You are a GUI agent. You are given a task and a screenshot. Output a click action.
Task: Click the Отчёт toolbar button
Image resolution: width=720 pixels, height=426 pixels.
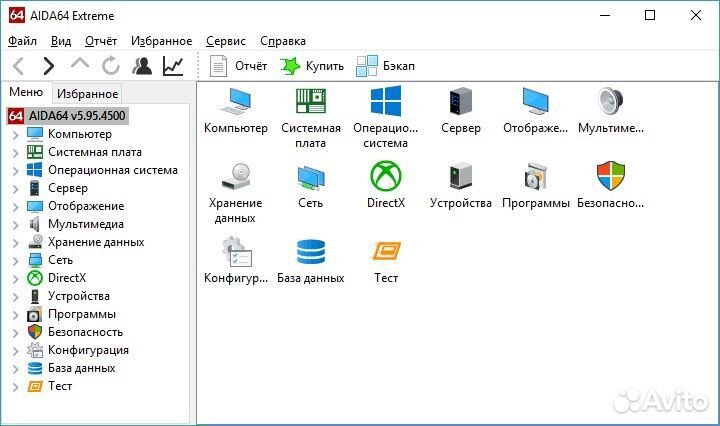[240, 66]
